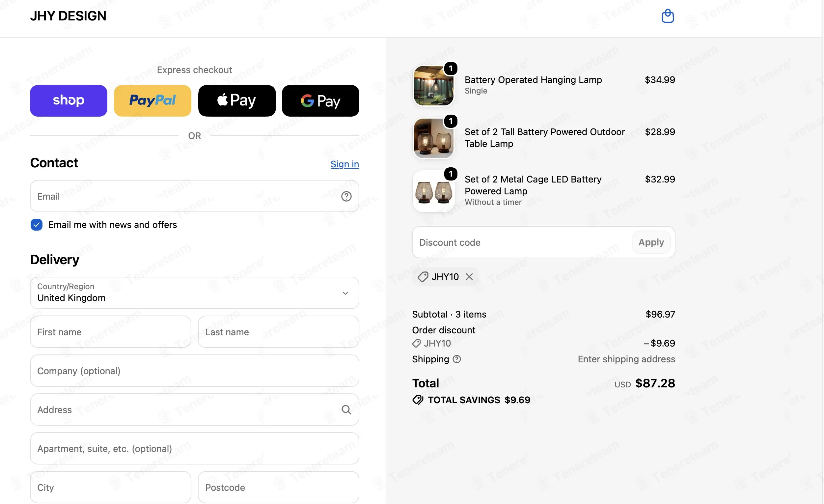
Task: Go to the JHY DESIGN store logo
Action: click(x=68, y=16)
